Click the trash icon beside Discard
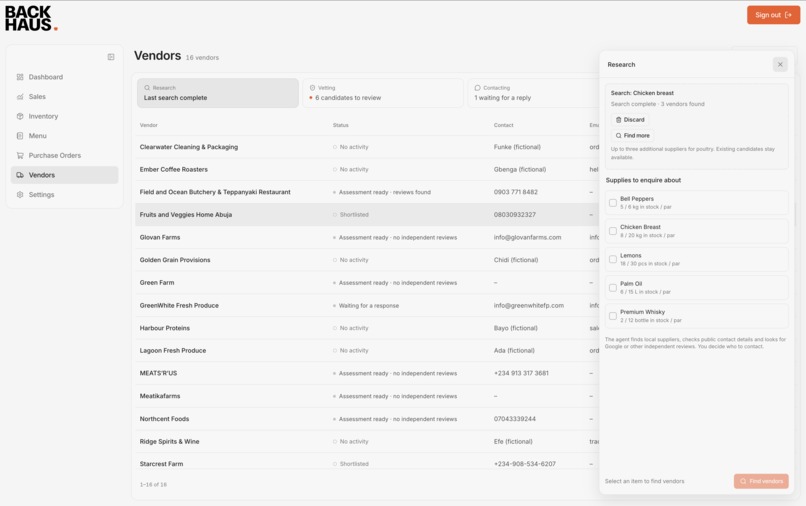This screenshot has height=506, width=806. [x=618, y=120]
